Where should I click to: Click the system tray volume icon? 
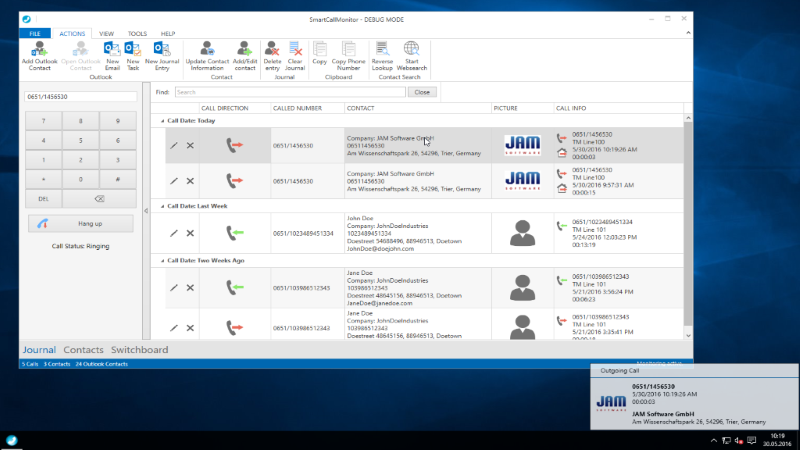pyautogui.click(x=739, y=440)
